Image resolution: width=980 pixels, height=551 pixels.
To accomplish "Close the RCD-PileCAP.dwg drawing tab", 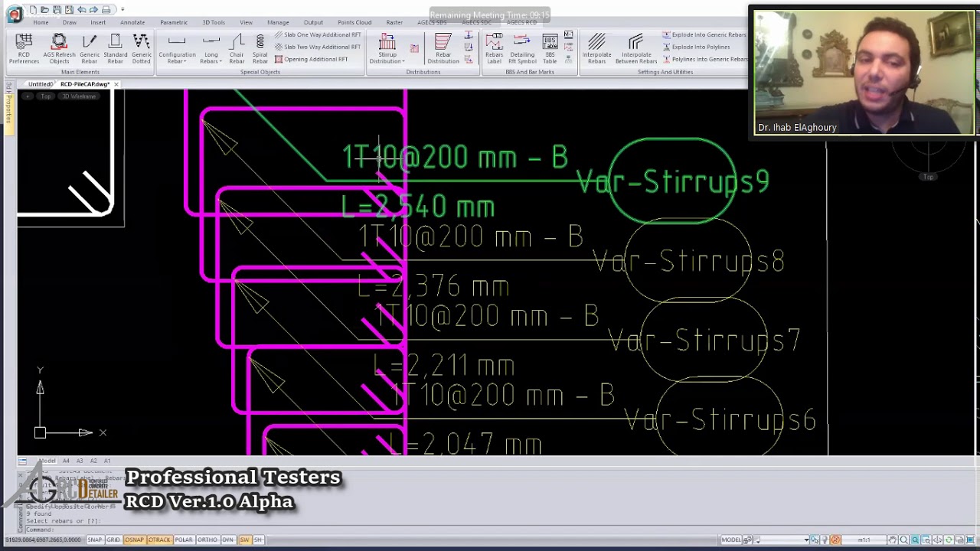I will 116,84.
